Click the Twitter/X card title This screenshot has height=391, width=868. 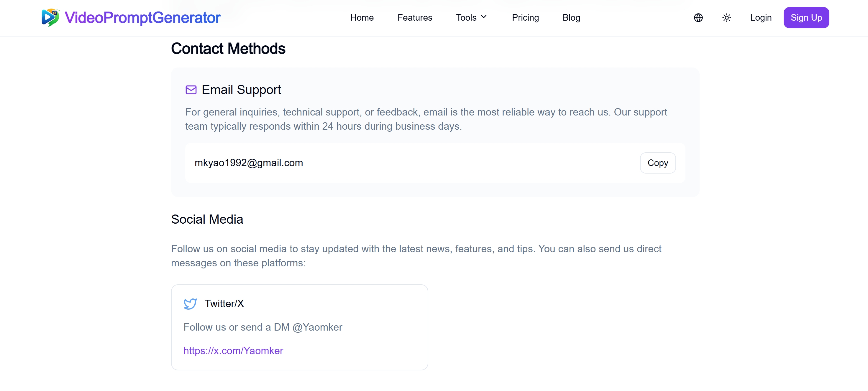(x=224, y=303)
